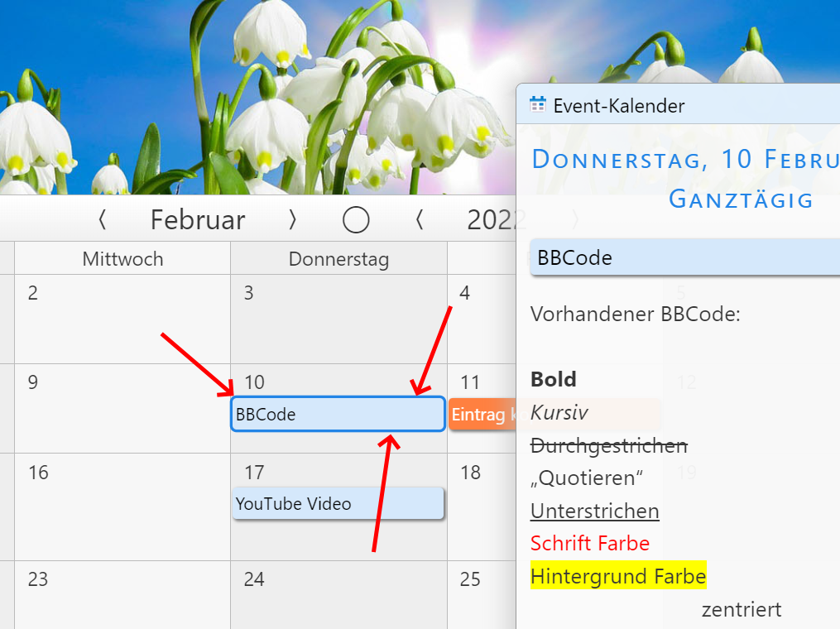Click the Donnerstag column header
This screenshot has width=840, height=629.
tap(338, 259)
